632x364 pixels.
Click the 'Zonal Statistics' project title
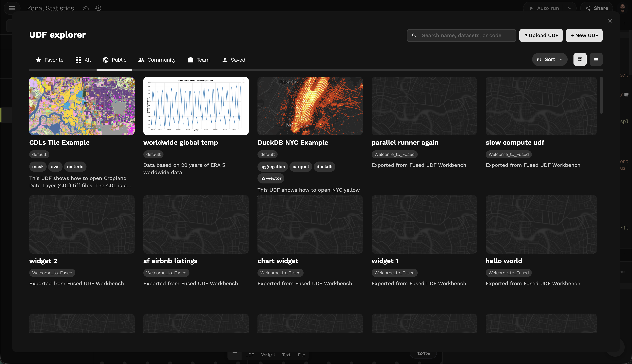click(50, 8)
